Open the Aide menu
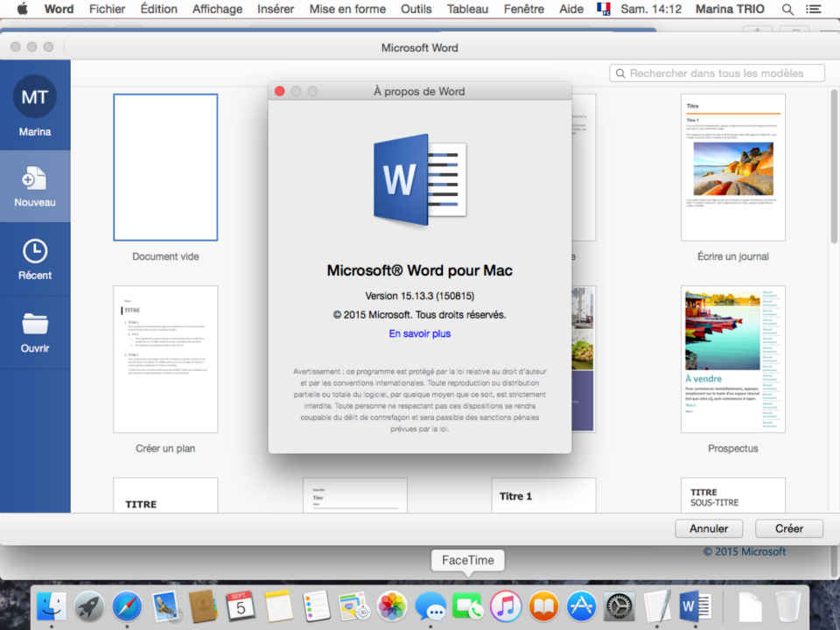The image size is (840, 630). 571,9
